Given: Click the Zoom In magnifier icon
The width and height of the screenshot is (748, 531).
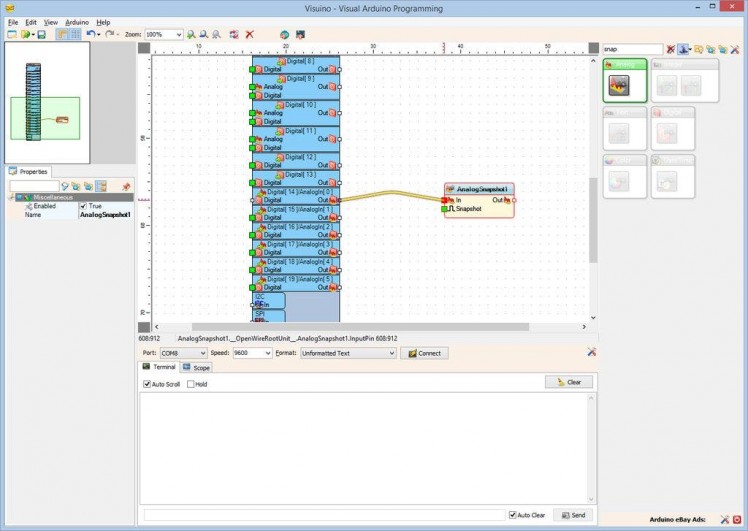Looking at the screenshot, I should tap(191, 34).
